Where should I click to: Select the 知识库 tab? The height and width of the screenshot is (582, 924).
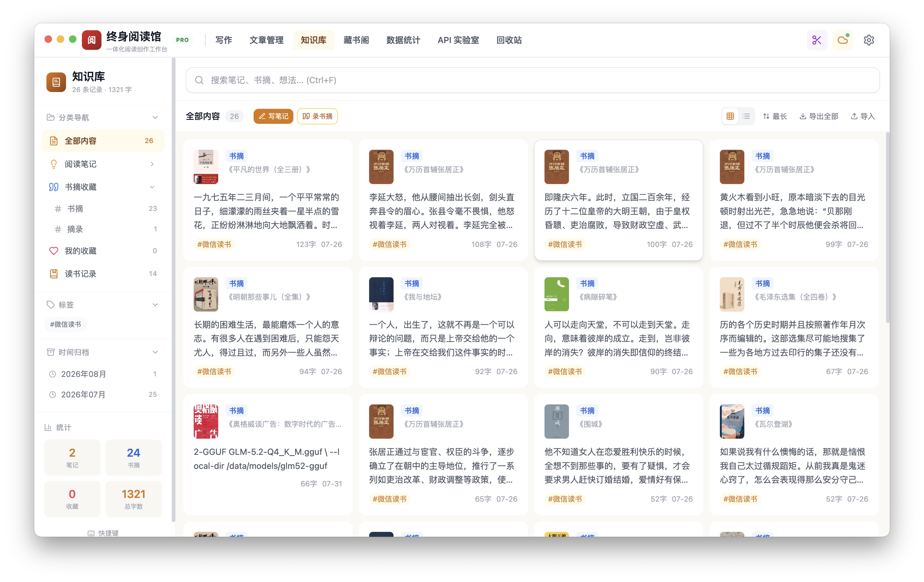(313, 40)
